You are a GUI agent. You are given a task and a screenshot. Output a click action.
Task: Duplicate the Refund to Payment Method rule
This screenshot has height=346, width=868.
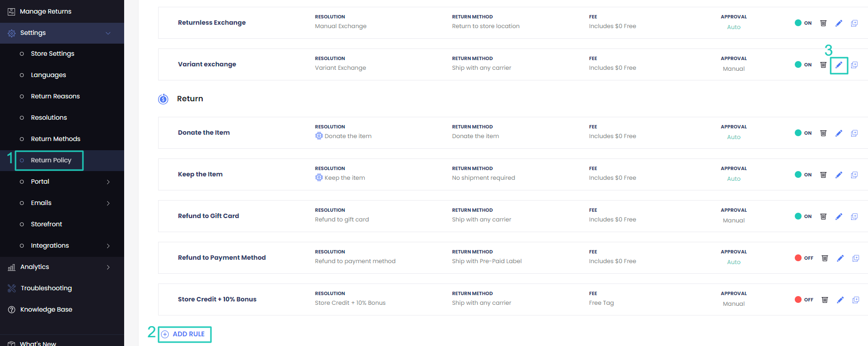click(x=855, y=258)
